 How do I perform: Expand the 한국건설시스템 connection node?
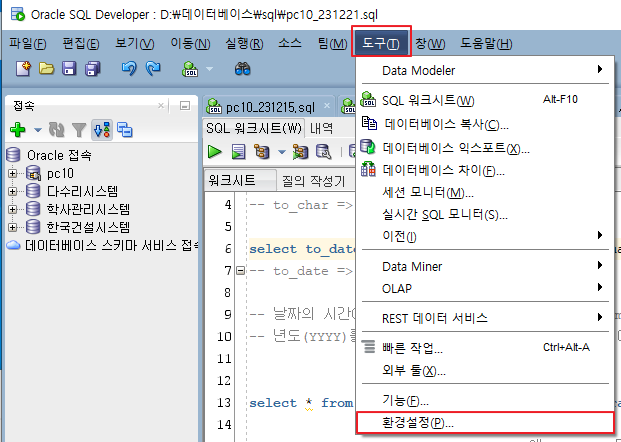pos(12,227)
